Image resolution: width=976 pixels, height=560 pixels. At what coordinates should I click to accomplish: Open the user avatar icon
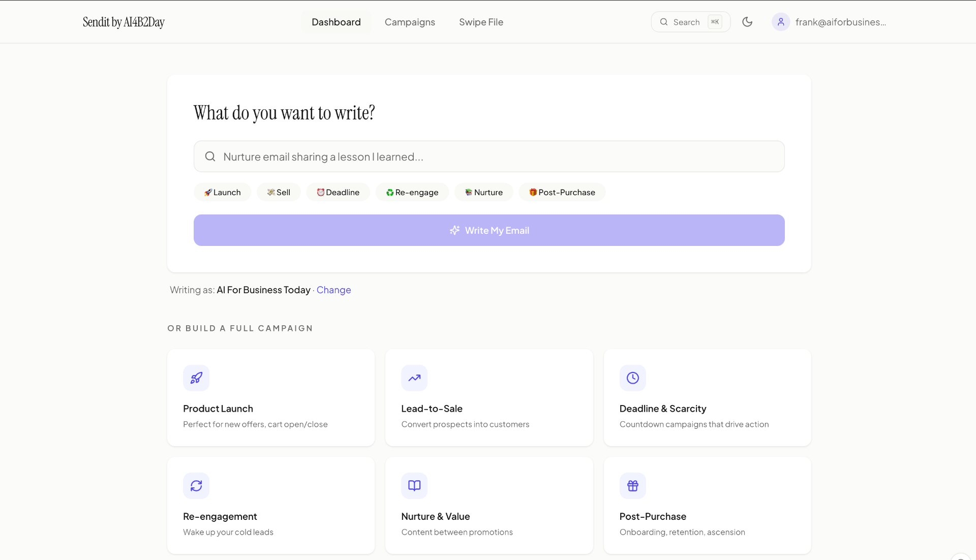pyautogui.click(x=781, y=22)
